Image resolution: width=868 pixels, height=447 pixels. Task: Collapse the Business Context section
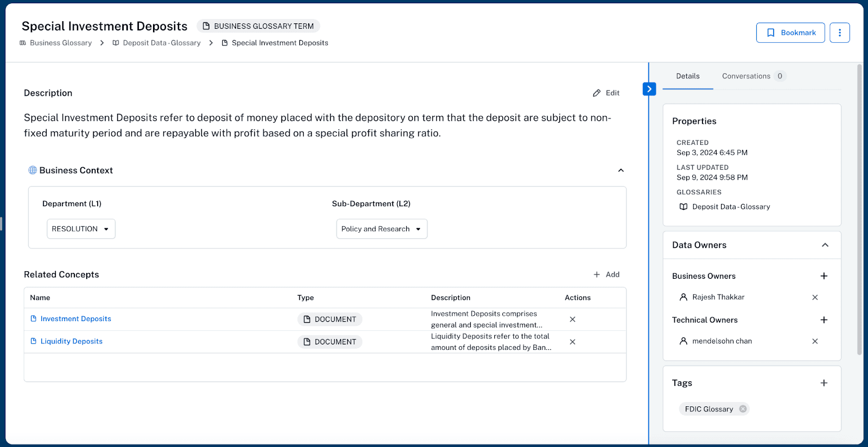coord(621,170)
